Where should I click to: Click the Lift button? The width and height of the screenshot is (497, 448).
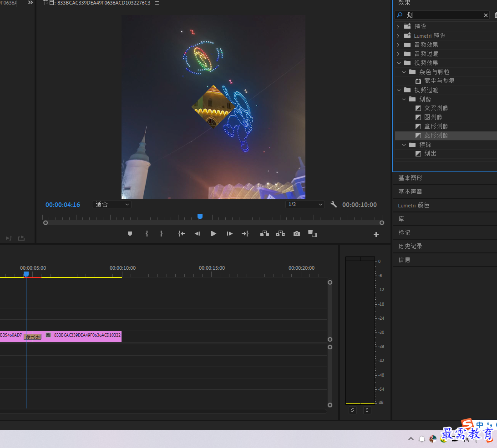[x=264, y=234]
